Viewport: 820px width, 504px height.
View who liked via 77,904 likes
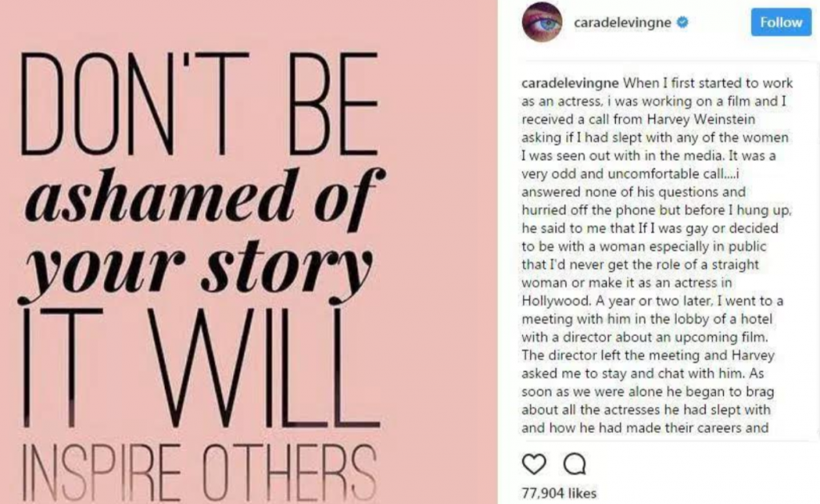tap(558, 493)
